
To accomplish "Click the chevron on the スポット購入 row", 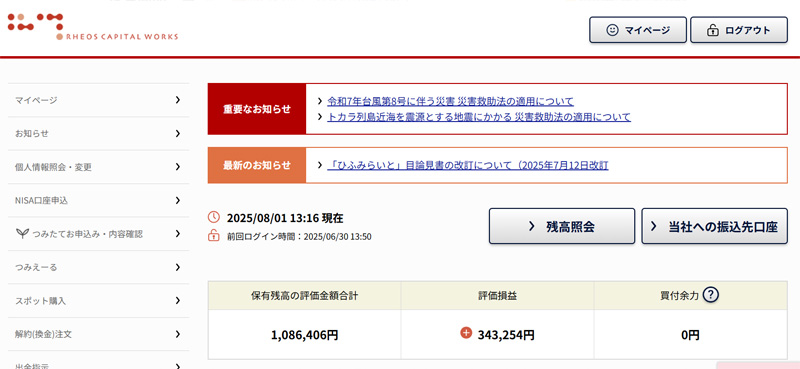I will click(x=178, y=301).
